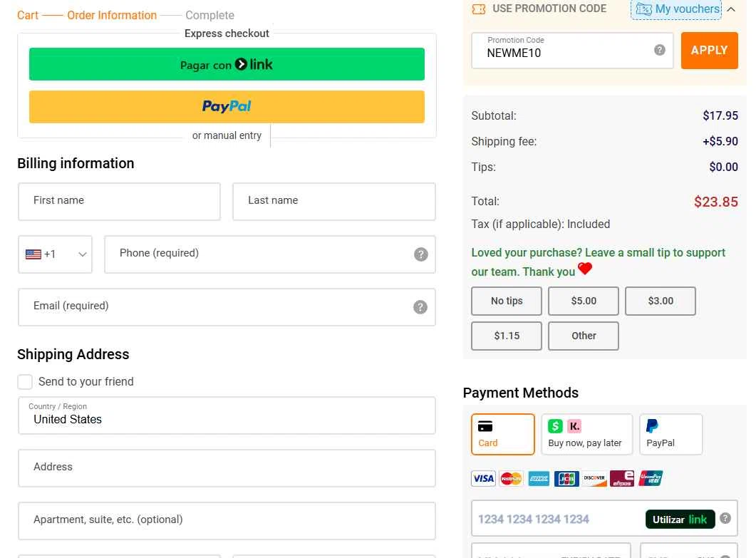This screenshot has width=756, height=558.
Task: Collapse the promotion code section
Action: pyautogui.click(x=731, y=9)
